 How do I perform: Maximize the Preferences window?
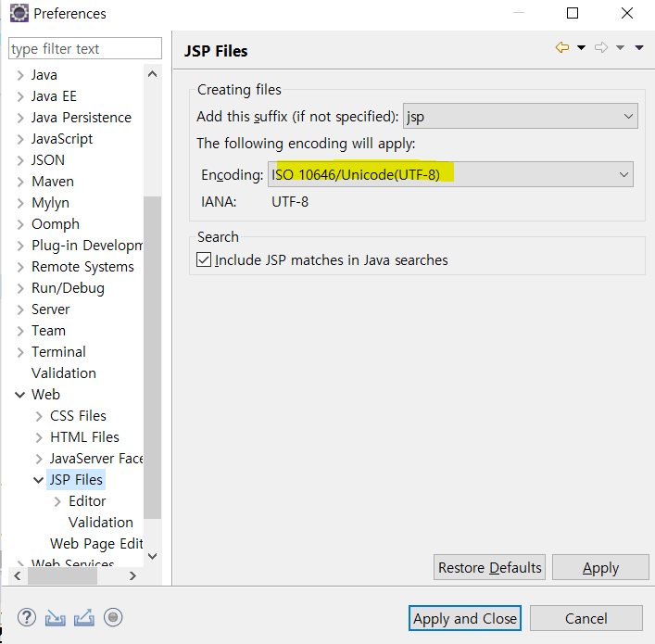573,13
